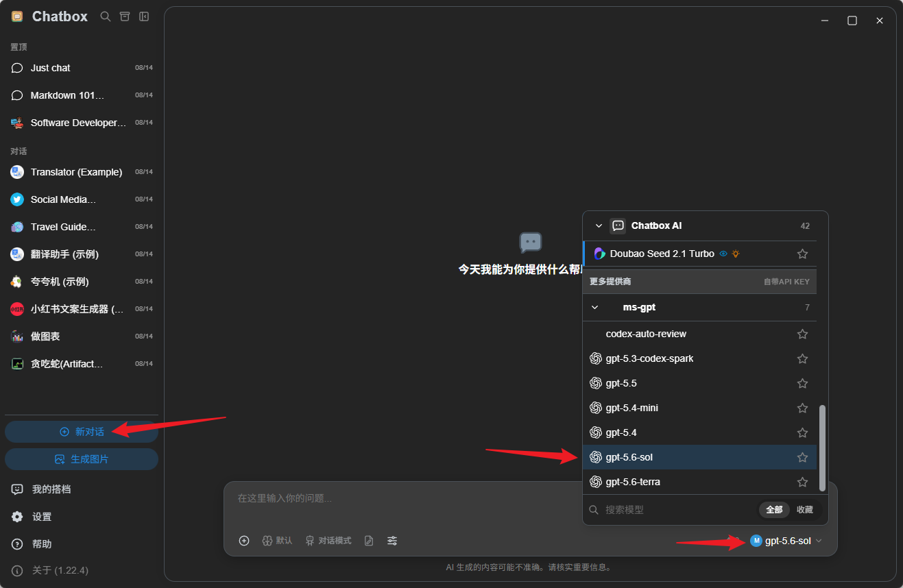Click the 对话模式 button in input toolbar
Image resolution: width=903 pixels, height=588 pixels.
click(328, 541)
